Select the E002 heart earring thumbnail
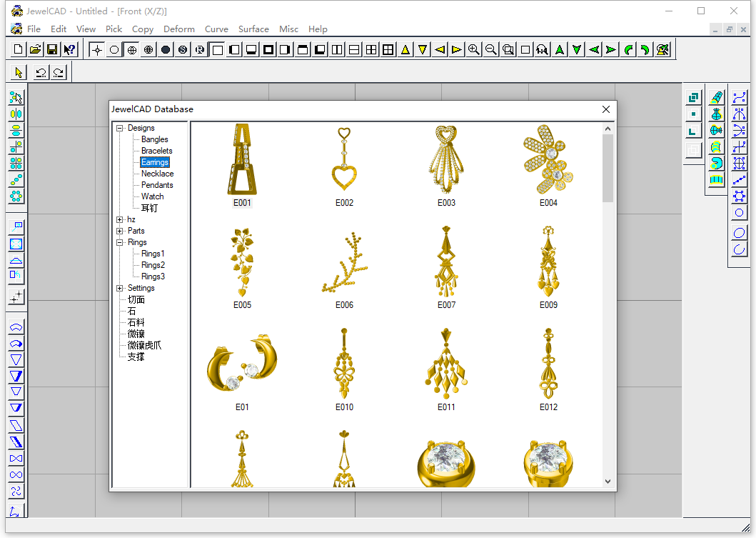The image size is (756, 538). click(x=344, y=159)
